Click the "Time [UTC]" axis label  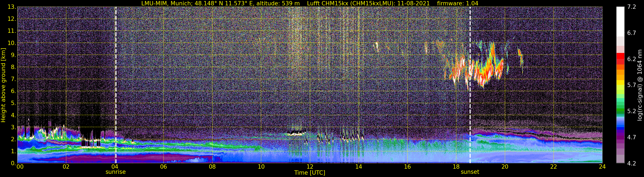[x=310, y=172]
